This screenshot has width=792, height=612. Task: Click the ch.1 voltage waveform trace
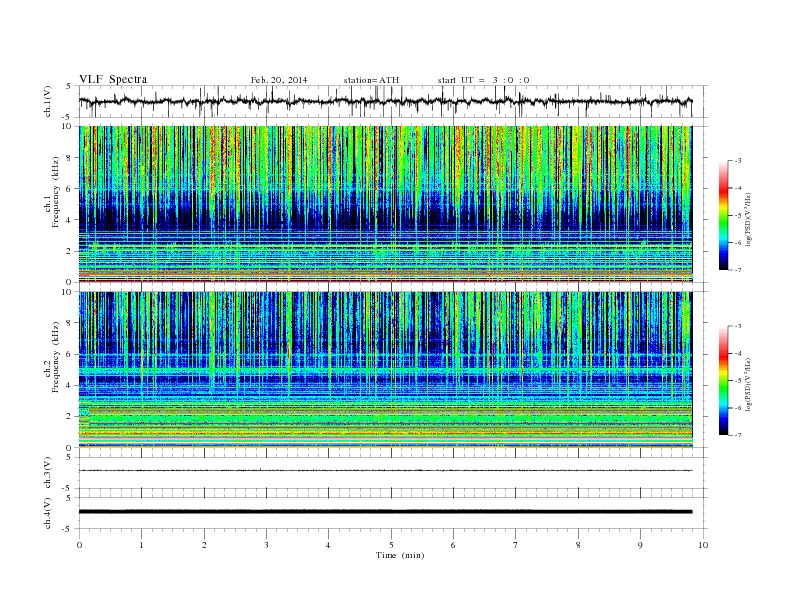coord(386,101)
